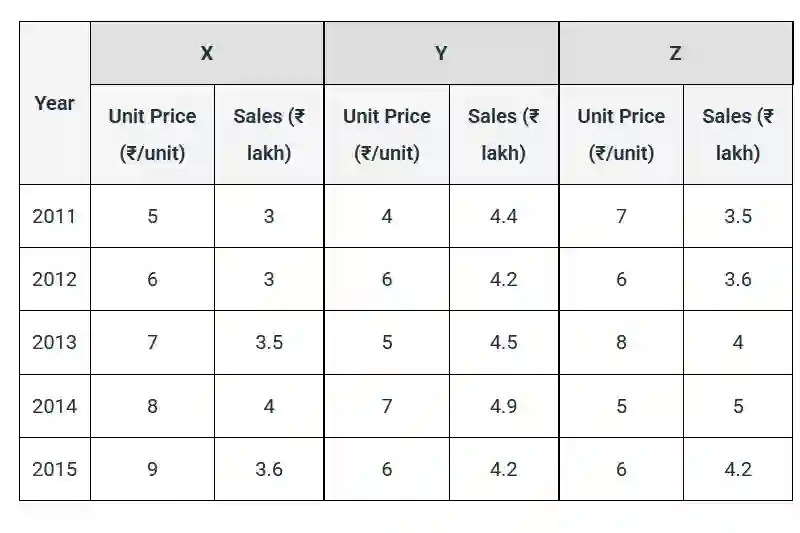Select the Sales header under Y
This screenshot has width=800, height=533.
504,134
